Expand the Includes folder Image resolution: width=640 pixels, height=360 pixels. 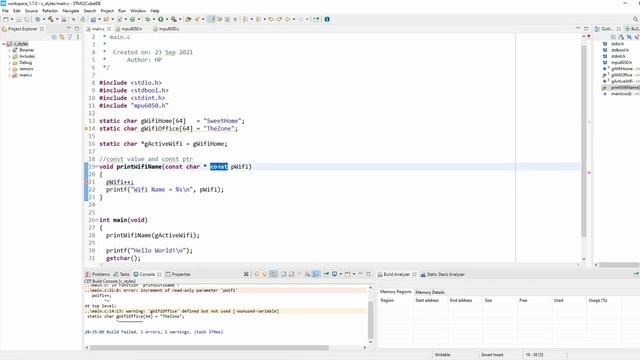coord(9,56)
